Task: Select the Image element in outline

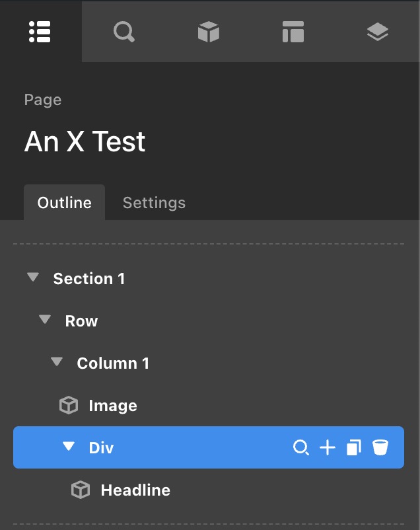Action: tap(113, 406)
